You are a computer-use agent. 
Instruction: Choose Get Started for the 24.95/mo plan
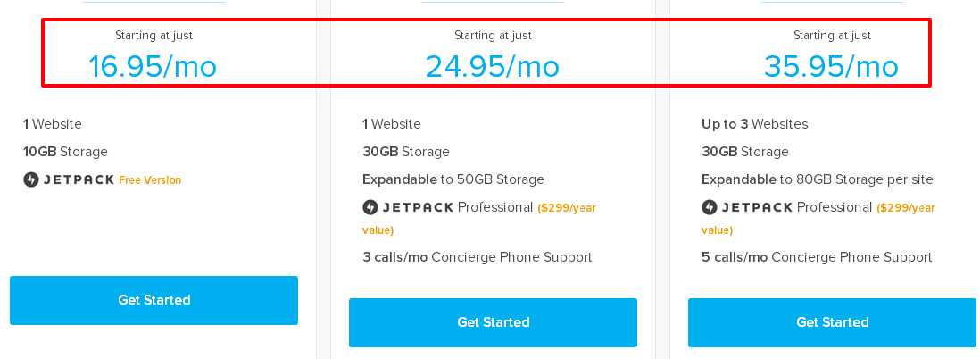494,322
